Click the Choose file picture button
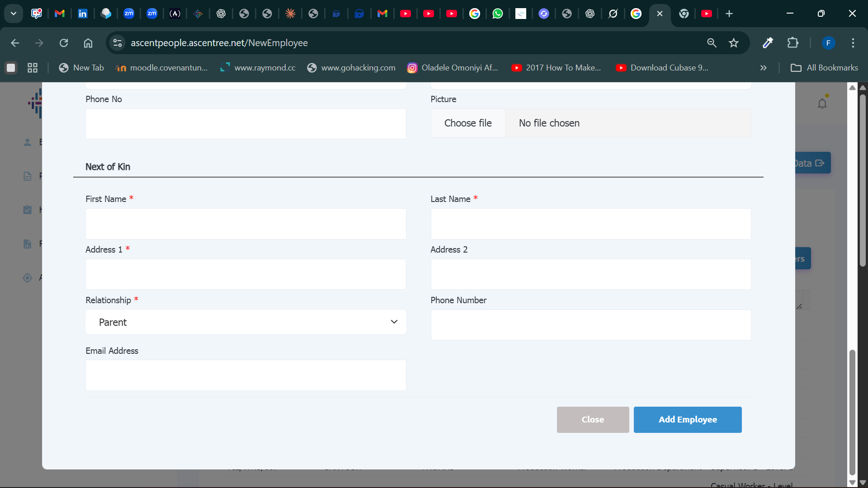This screenshot has width=868, height=488. pyautogui.click(x=467, y=123)
